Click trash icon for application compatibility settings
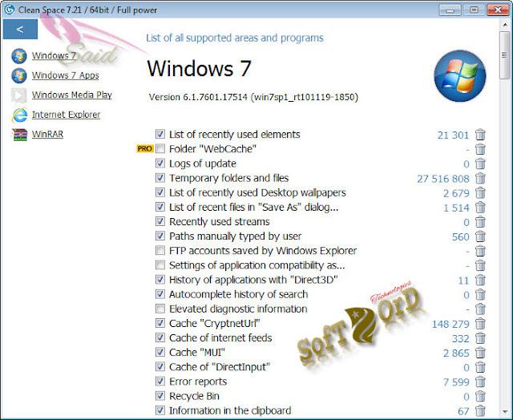This screenshot has height=420, width=513. point(480,265)
